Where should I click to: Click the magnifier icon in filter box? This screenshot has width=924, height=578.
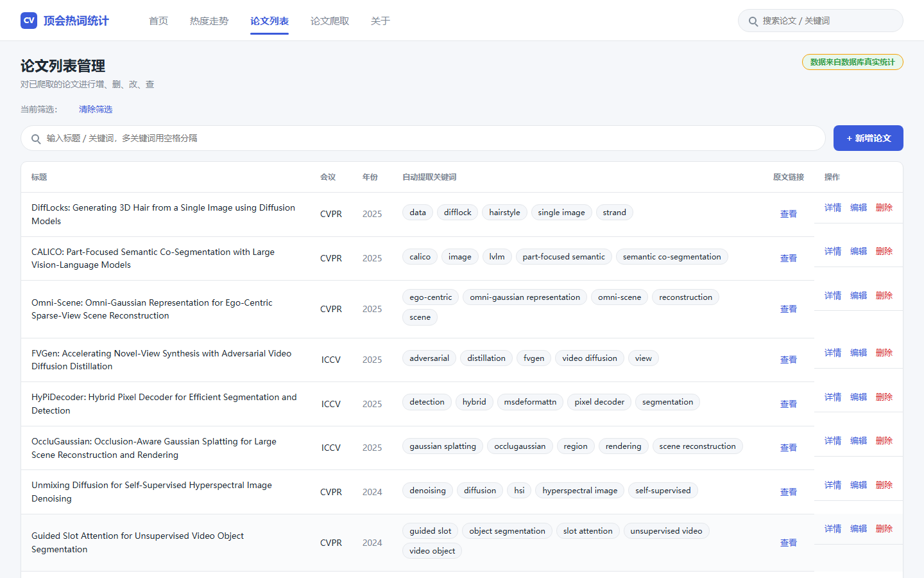pos(36,139)
